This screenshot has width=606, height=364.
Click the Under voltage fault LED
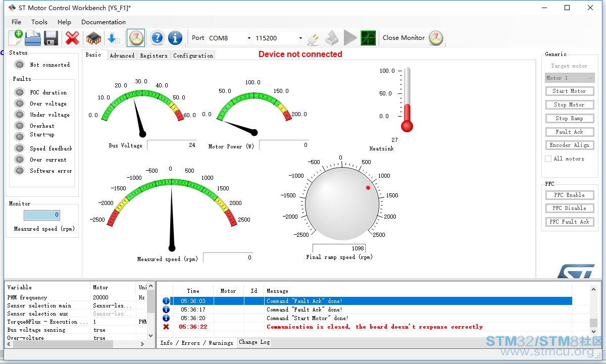point(20,115)
